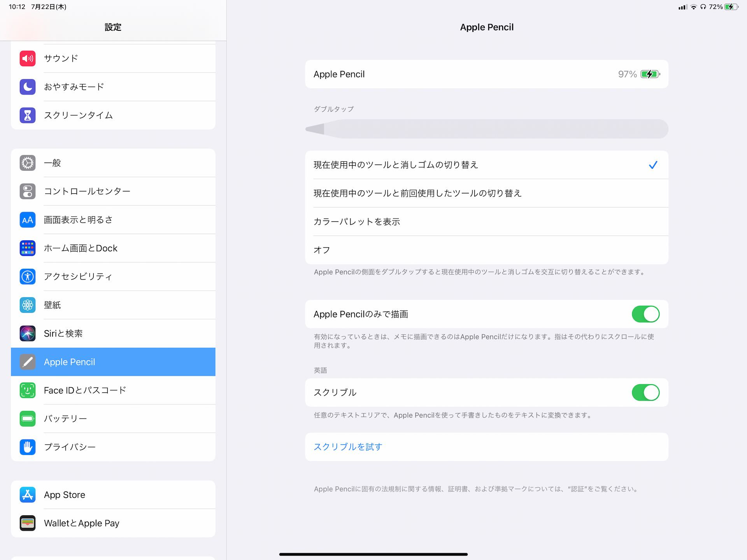This screenshot has width=747, height=560.
Task: Tap the Accessibility figure icon
Action: (x=28, y=276)
